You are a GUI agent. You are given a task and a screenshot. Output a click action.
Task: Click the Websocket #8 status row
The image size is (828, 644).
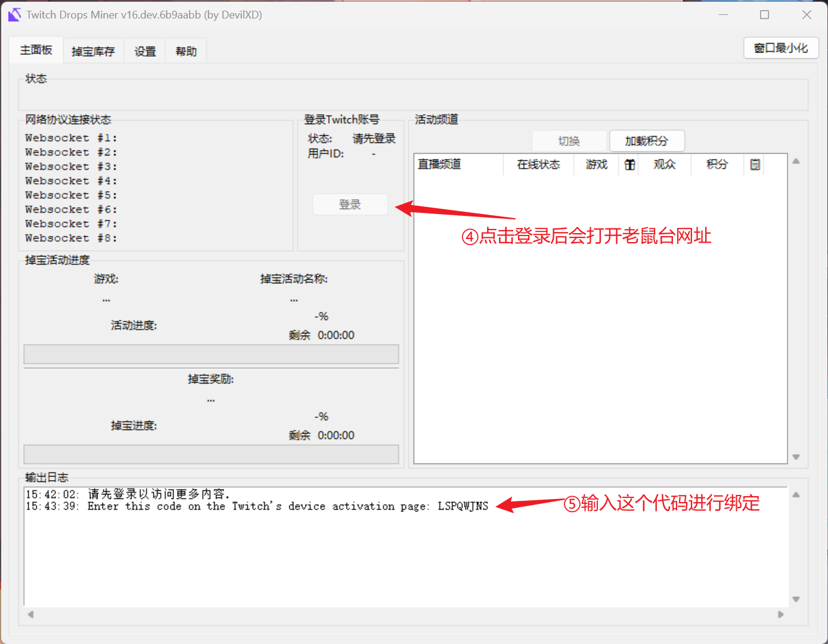(x=71, y=239)
